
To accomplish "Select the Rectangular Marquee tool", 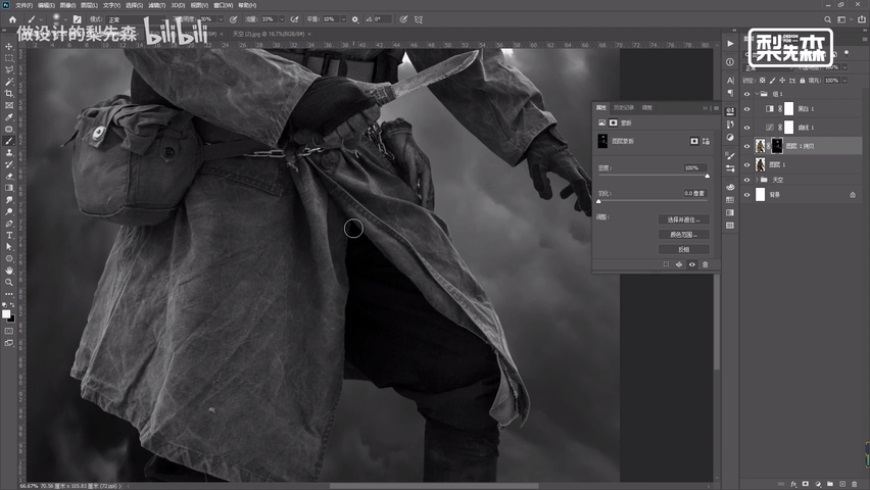I will (9, 58).
